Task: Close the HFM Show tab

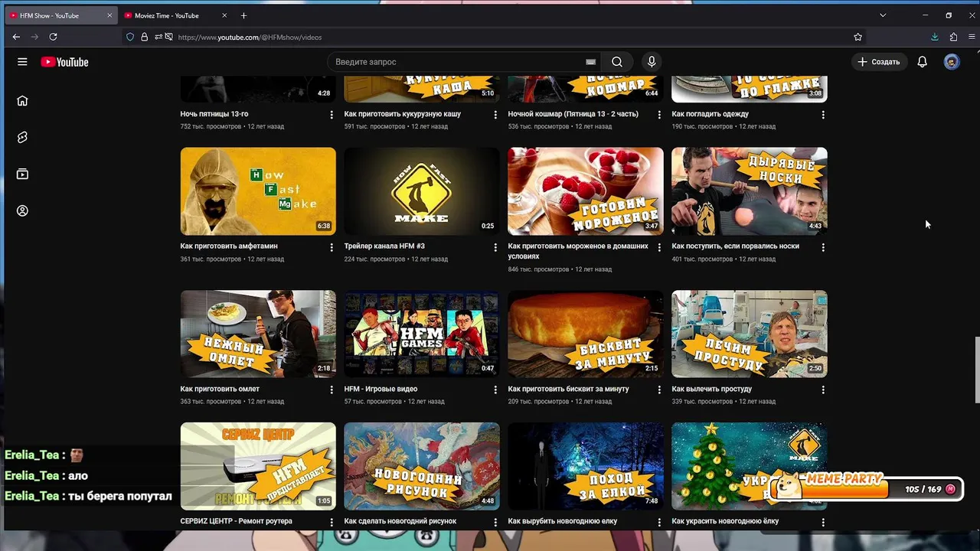Action: pos(109,15)
